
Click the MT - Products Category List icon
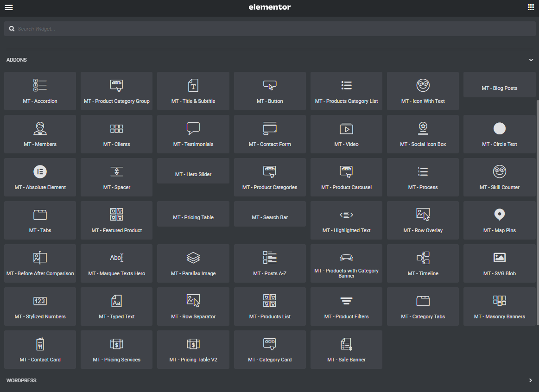(x=347, y=85)
